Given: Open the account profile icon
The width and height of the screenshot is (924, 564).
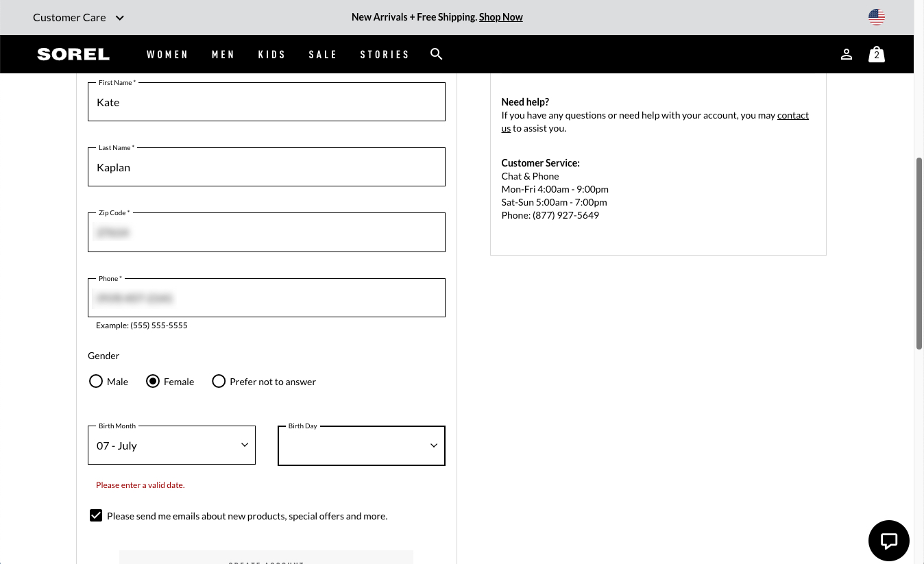Looking at the screenshot, I should 847,54.
